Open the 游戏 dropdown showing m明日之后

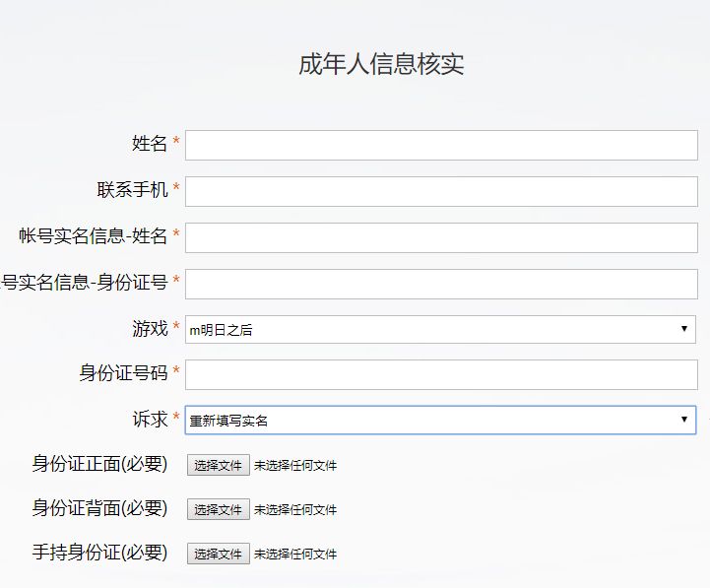click(x=440, y=330)
